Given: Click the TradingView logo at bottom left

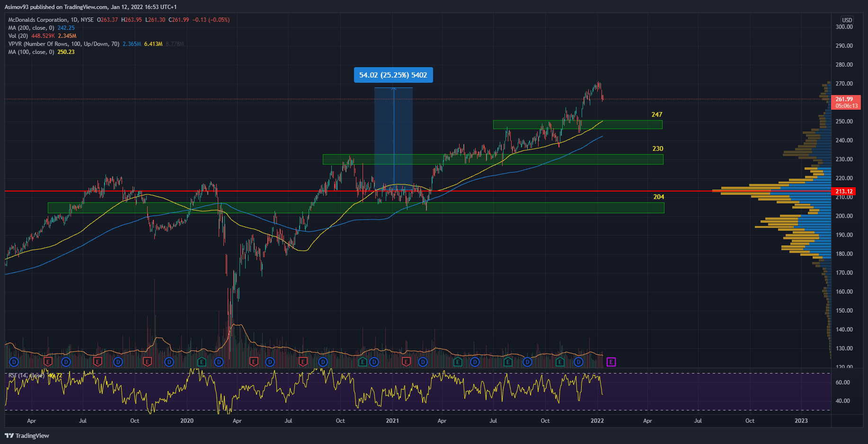Looking at the screenshot, I should [x=27, y=435].
